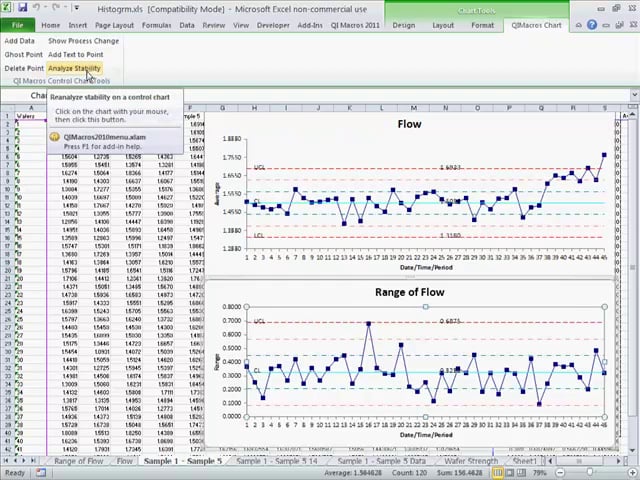
Task: Open the Developer ribbon tab
Action: 273,25
